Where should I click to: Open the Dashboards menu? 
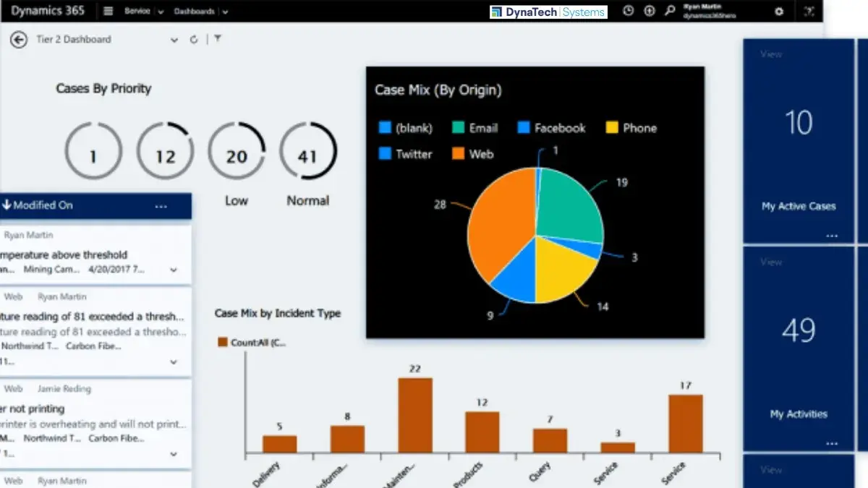pyautogui.click(x=194, y=12)
